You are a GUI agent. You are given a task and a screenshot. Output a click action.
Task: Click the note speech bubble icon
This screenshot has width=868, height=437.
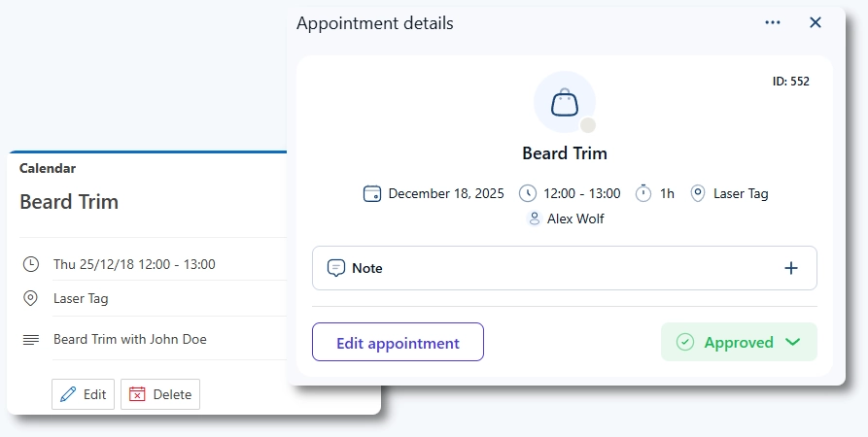click(x=336, y=268)
